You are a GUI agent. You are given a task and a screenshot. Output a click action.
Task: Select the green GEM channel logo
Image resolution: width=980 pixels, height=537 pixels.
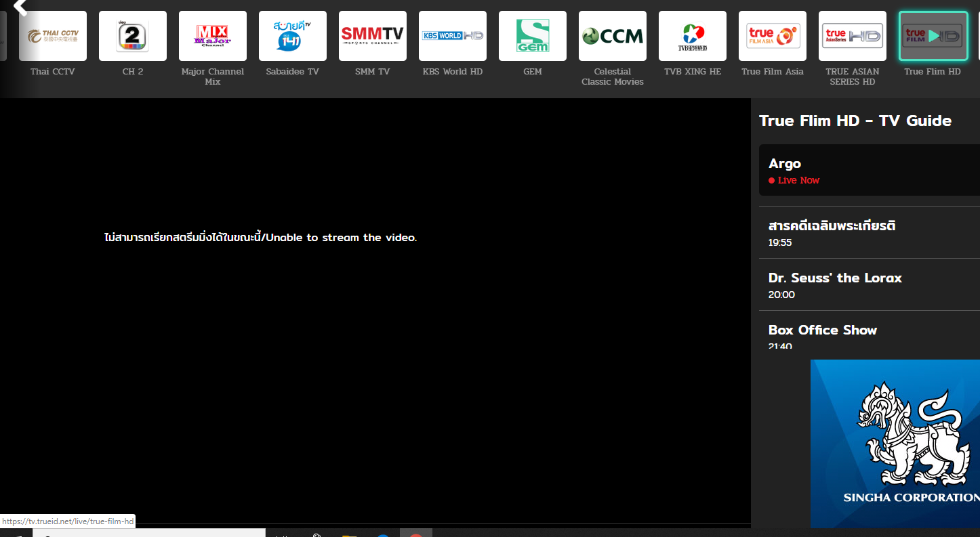click(x=533, y=36)
